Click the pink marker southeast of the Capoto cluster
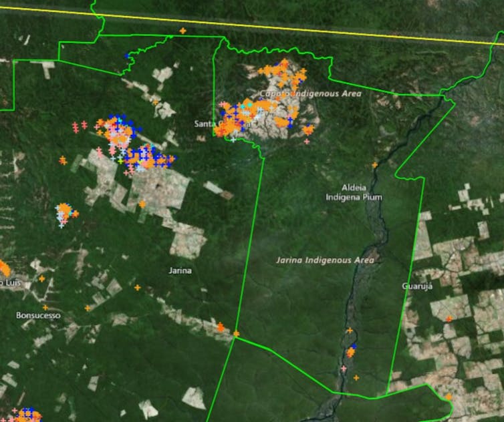Screen dimensions: 504x422 (307, 141)
